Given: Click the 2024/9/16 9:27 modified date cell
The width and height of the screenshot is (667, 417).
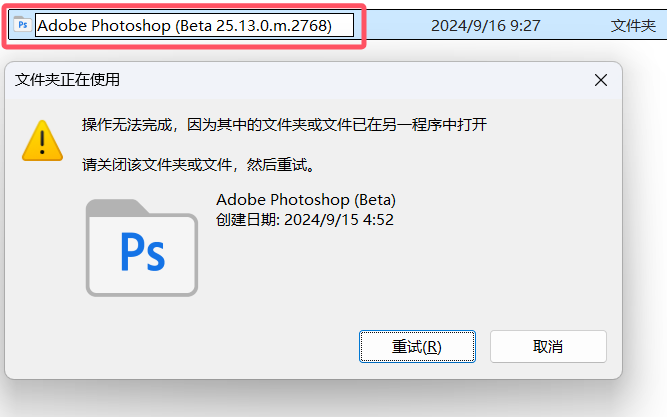Looking at the screenshot, I should (485, 26).
